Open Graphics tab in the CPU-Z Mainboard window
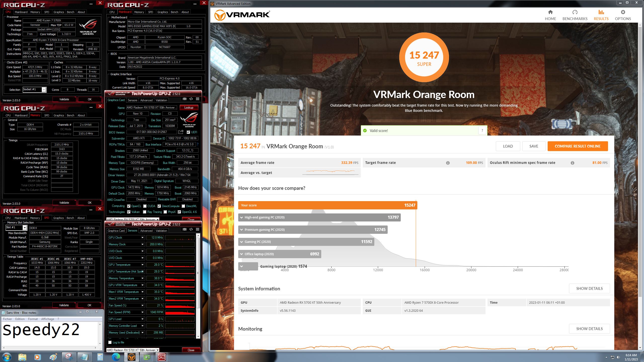 pyautogui.click(x=163, y=12)
